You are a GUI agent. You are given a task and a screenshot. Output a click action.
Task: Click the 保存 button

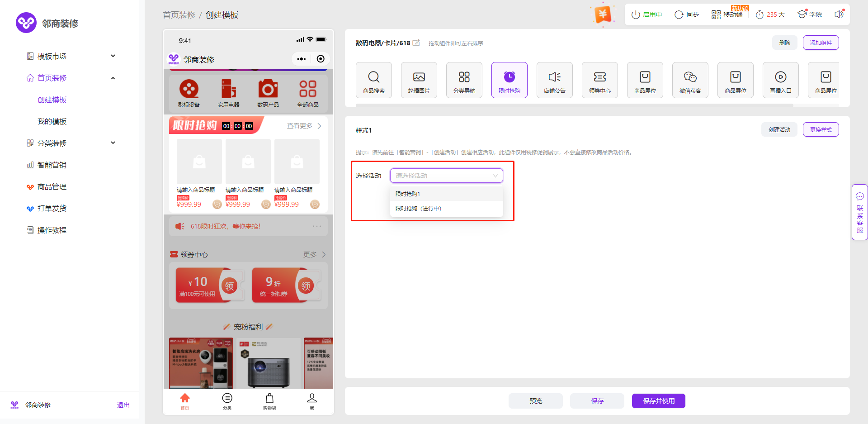pos(597,401)
